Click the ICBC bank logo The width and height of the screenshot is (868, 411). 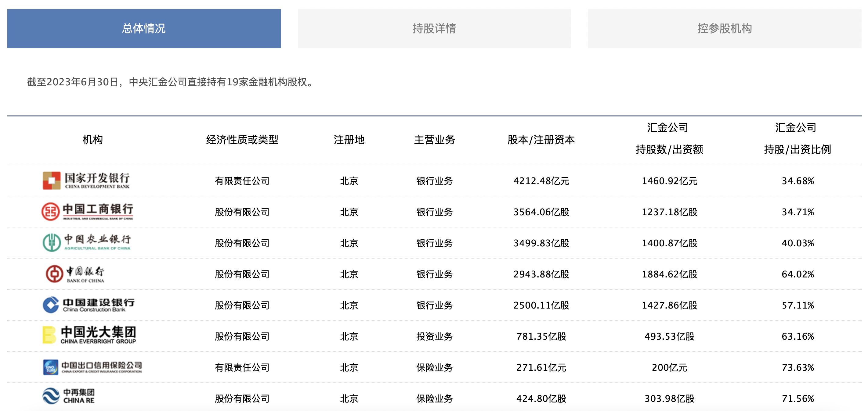coord(87,212)
